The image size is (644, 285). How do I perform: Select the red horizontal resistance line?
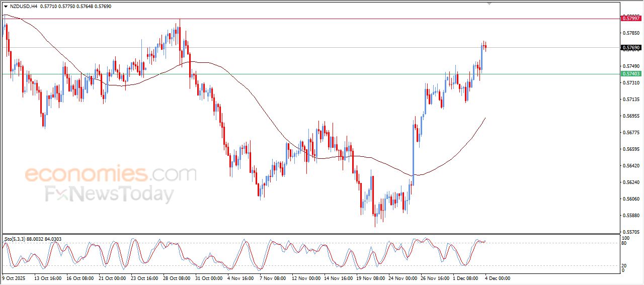[302, 19]
